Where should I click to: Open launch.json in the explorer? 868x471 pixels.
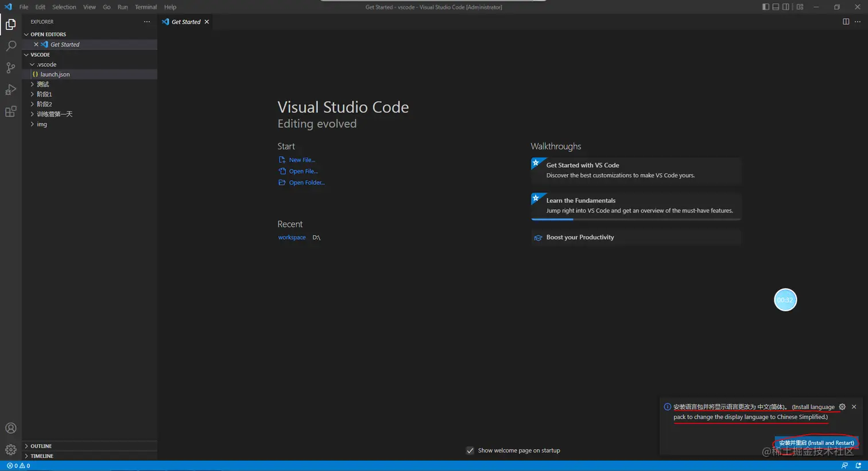90,74
